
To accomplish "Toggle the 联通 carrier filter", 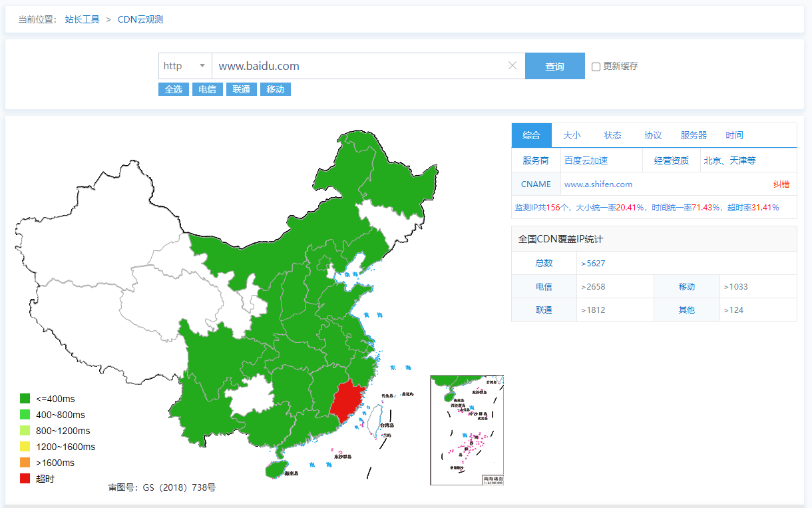I will [242, 89].
